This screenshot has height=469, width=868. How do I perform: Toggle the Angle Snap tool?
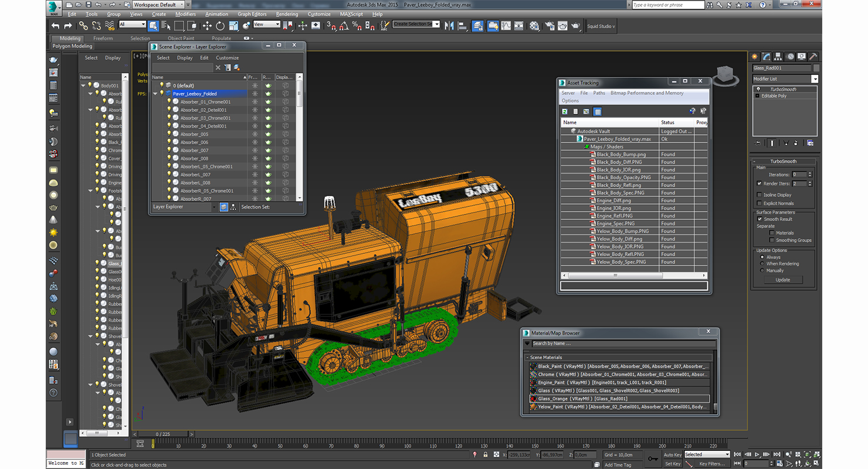tap(344, 25)
